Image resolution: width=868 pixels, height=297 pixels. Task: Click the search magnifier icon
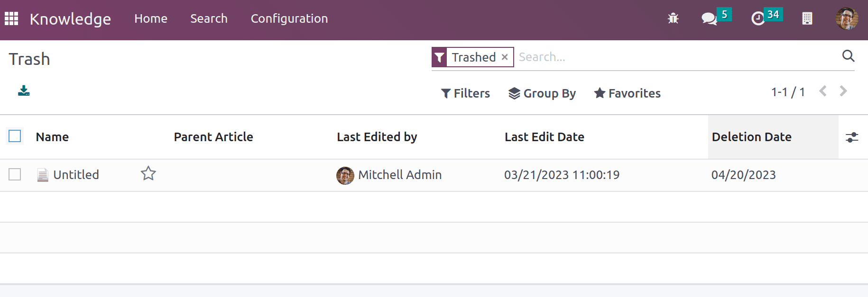848,56
